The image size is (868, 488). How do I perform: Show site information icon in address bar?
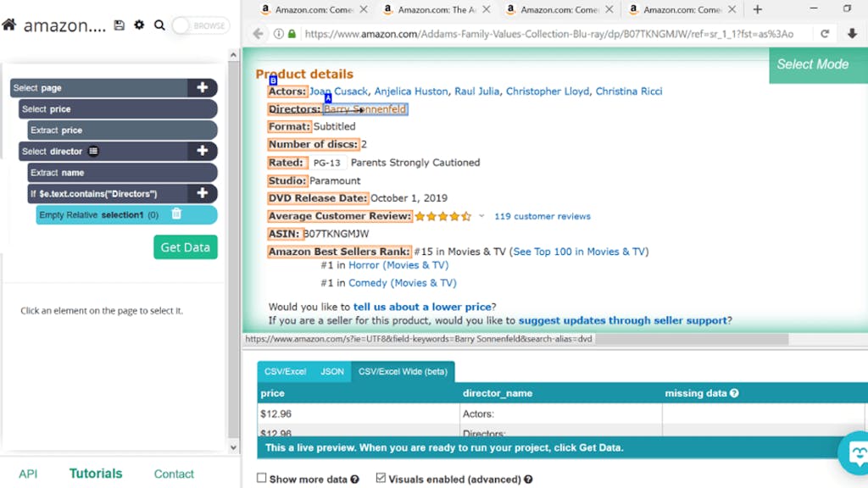click(278, 34)
